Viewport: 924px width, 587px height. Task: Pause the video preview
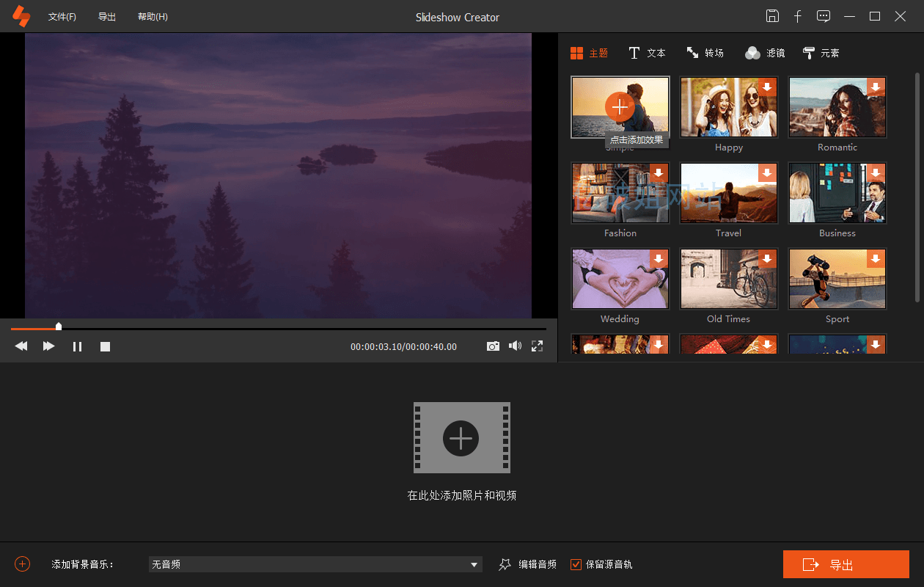tap(77, 346)
